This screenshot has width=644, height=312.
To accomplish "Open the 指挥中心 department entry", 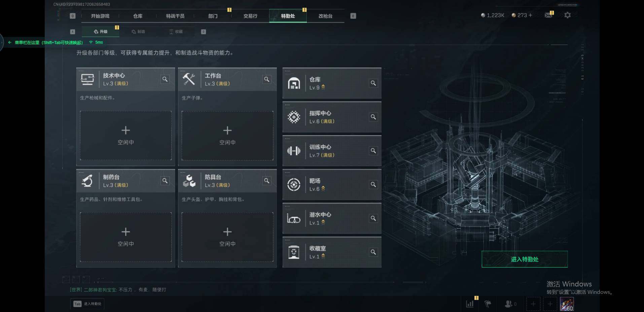I will [332, 117].
